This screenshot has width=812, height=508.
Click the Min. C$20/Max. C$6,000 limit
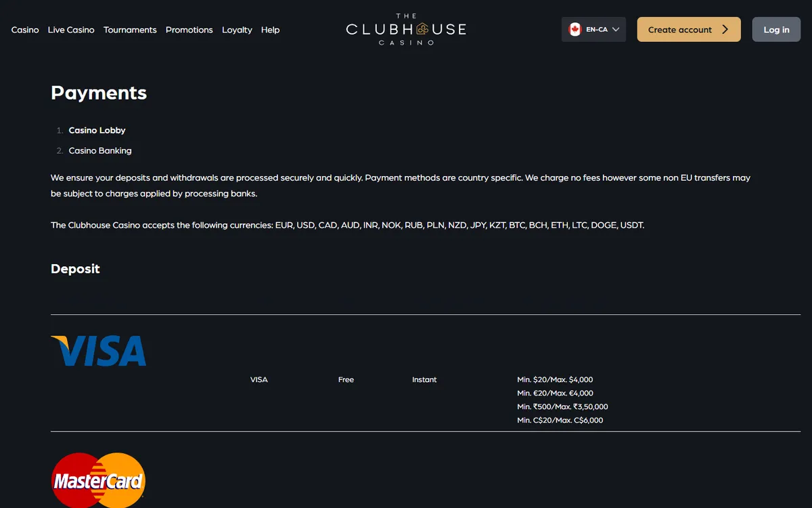(x=560, y=421)
